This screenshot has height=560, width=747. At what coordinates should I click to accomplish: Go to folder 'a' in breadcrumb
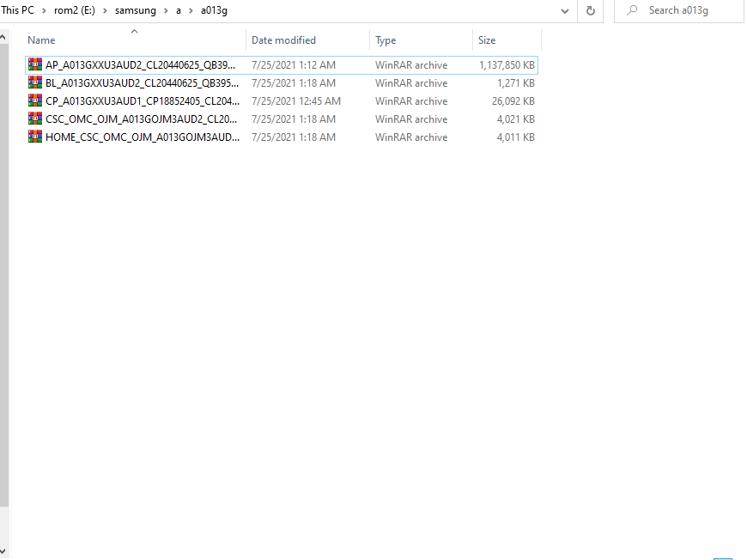click(179, 10)
